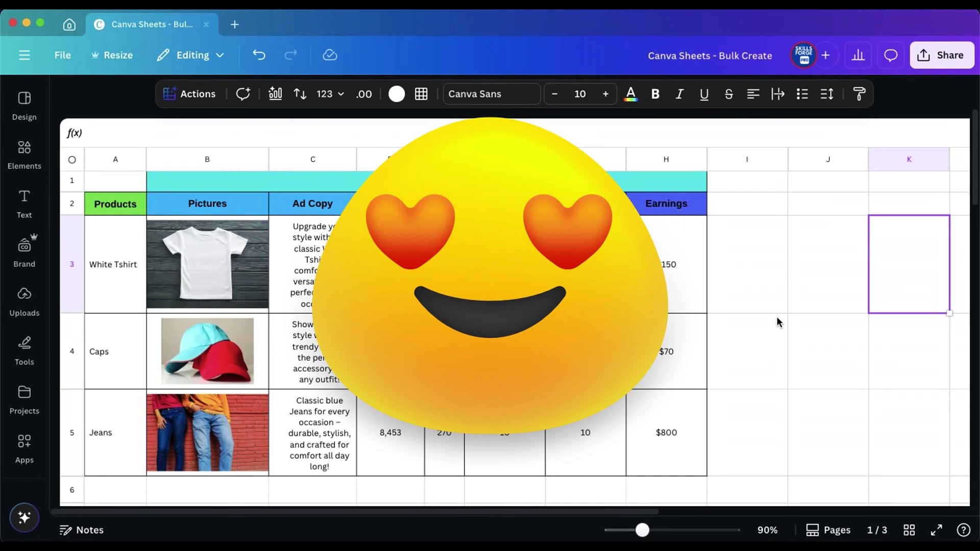Open the File menu
Screen dimensions: 980x551
62,55
